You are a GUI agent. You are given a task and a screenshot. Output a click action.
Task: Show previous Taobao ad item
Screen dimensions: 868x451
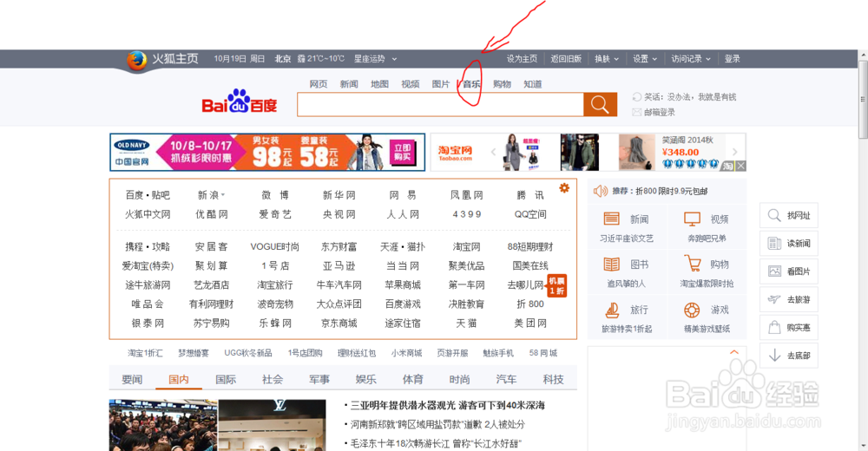tap(493, 152)
